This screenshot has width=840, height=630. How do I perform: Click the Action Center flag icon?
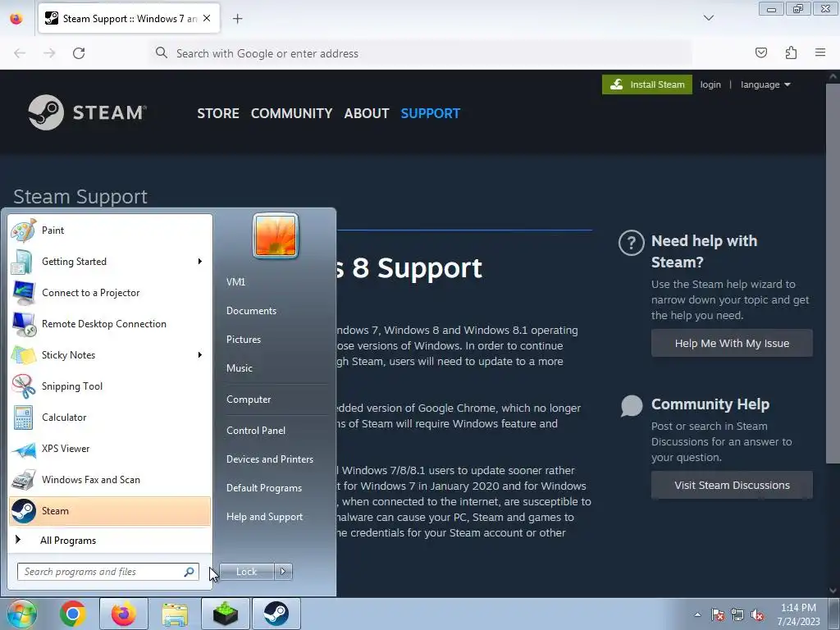pos(718,615)
